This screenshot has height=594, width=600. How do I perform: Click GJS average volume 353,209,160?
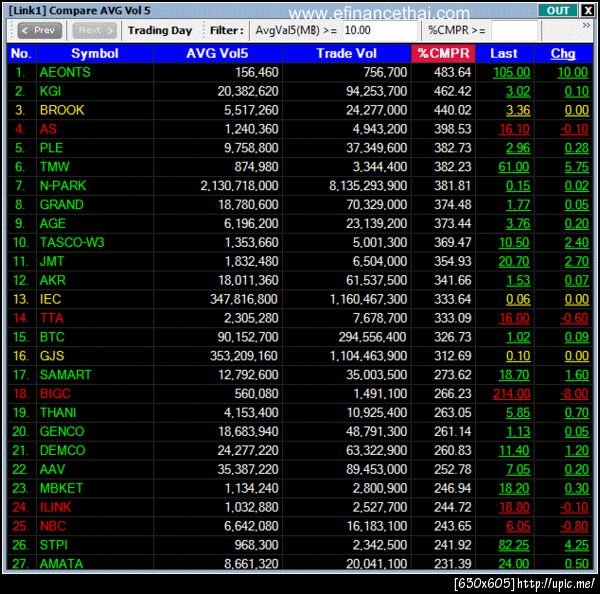pyautogui.click(x=244, y=356)
